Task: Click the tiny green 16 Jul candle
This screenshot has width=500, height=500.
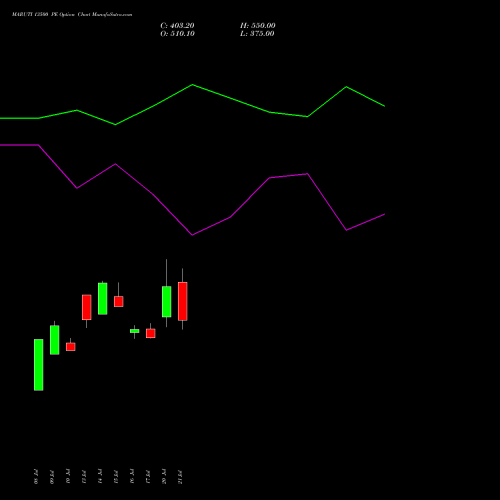Action: 135,331
